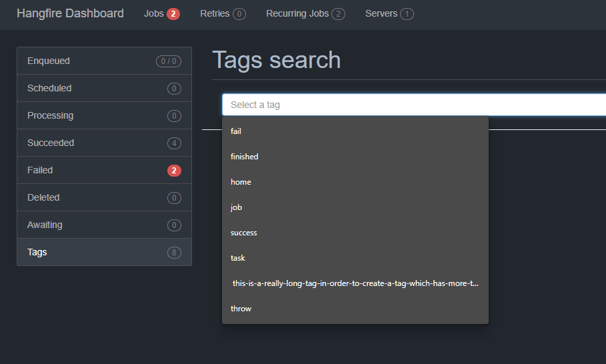Choose the 'this-is-a-really-long-tag' option

(355, 283)
